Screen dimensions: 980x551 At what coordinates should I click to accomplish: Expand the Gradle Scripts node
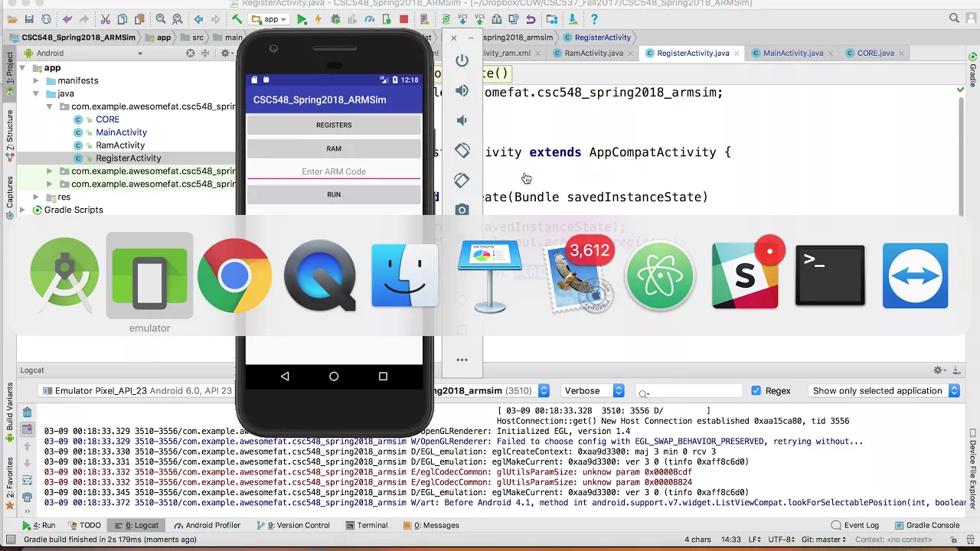[23, 210]
